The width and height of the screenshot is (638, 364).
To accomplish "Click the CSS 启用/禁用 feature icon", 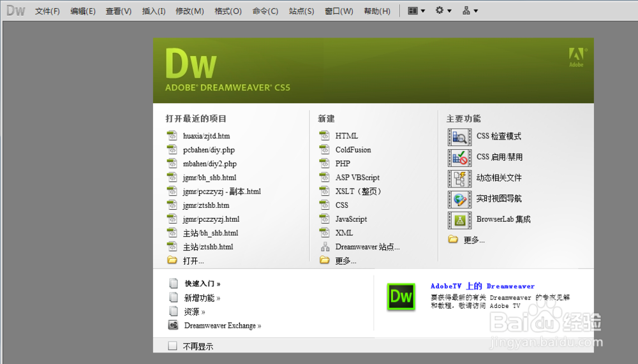I will 459,158.
